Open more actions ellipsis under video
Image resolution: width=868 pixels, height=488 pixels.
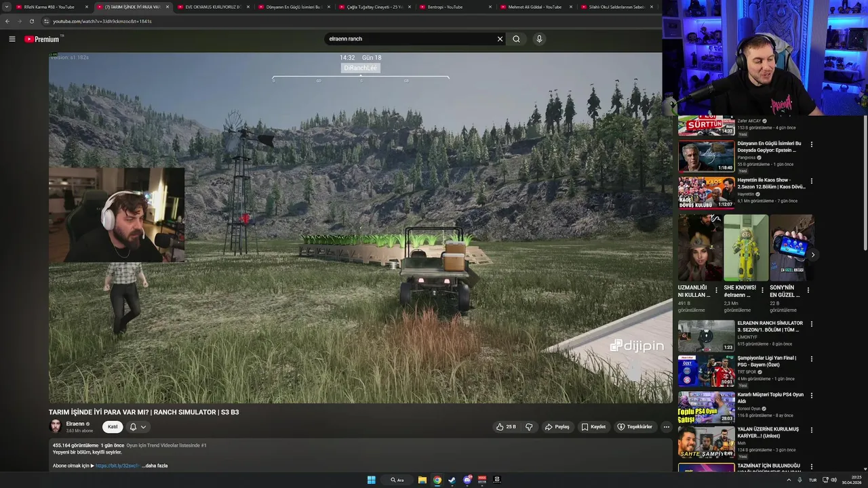[666, 427]
